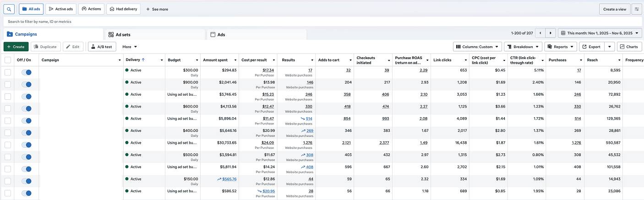This screenshot has width=644, height=200.
Task: Check the select-all campaigns checkbox in header
Action: (8, 60)
